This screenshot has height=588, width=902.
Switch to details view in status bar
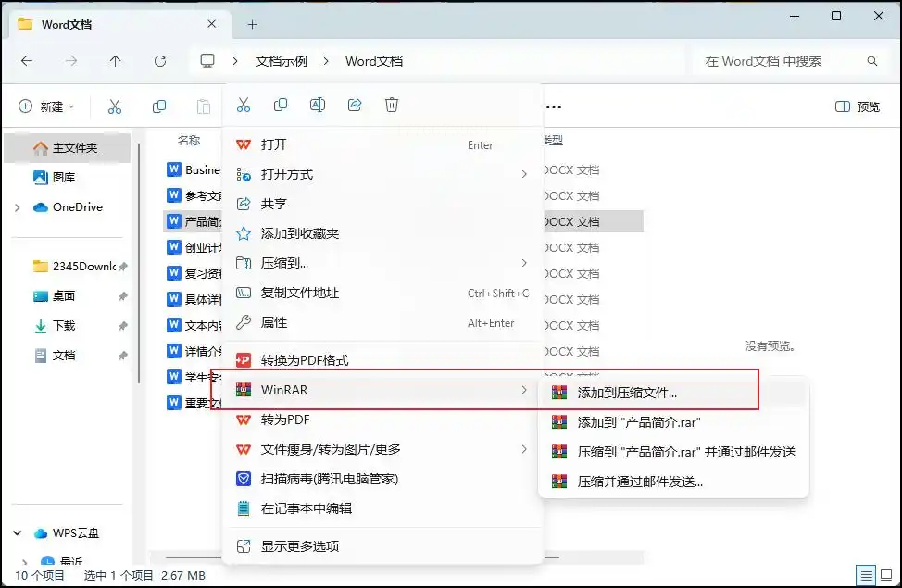coord(865,575)
